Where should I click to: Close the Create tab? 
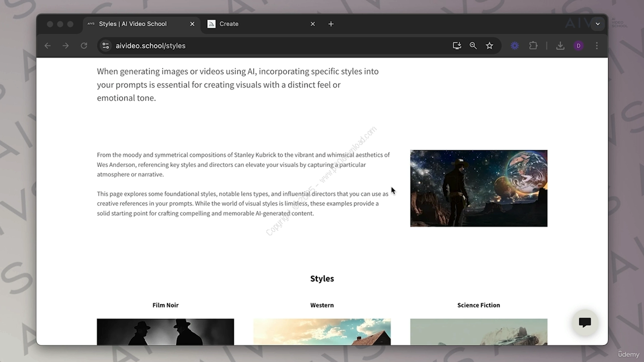coord(313,24)
